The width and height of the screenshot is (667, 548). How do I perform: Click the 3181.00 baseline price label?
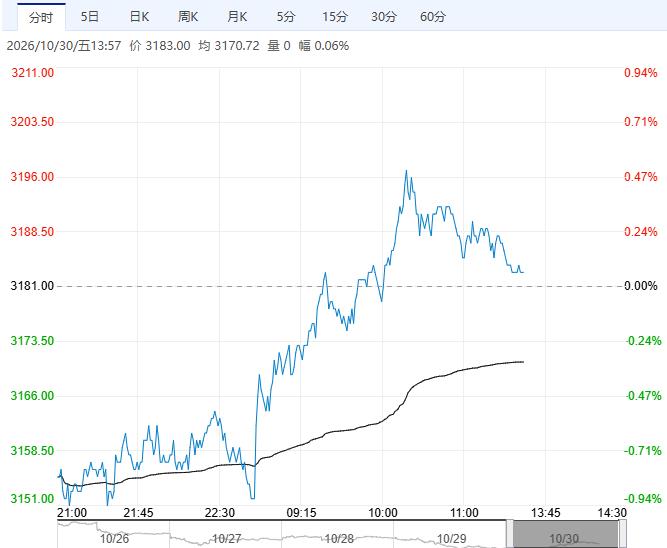(33, 286)
